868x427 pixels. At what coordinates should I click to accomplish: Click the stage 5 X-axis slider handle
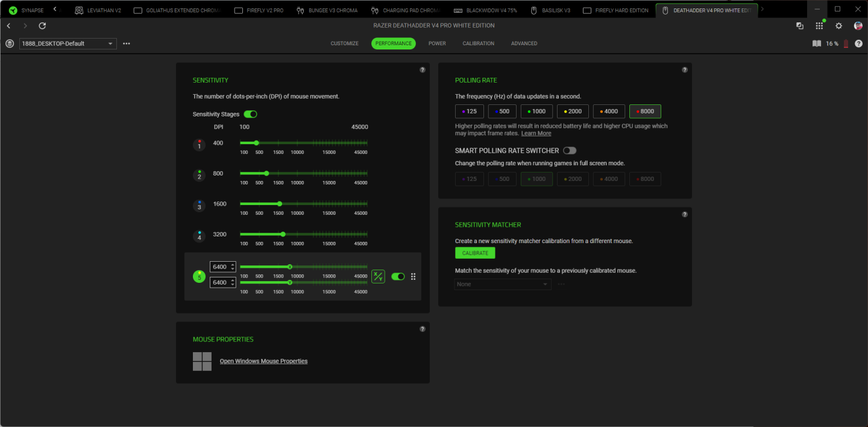pyautogui.click(x=290, y=267)
